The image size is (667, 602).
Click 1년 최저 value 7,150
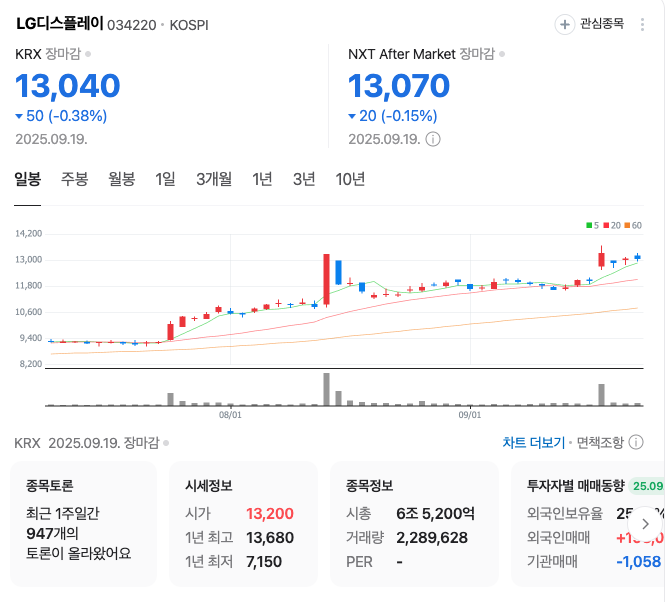[x=264, y=562]
